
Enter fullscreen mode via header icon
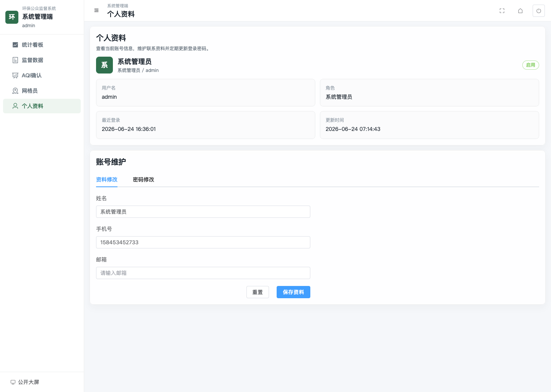point(502,11)
